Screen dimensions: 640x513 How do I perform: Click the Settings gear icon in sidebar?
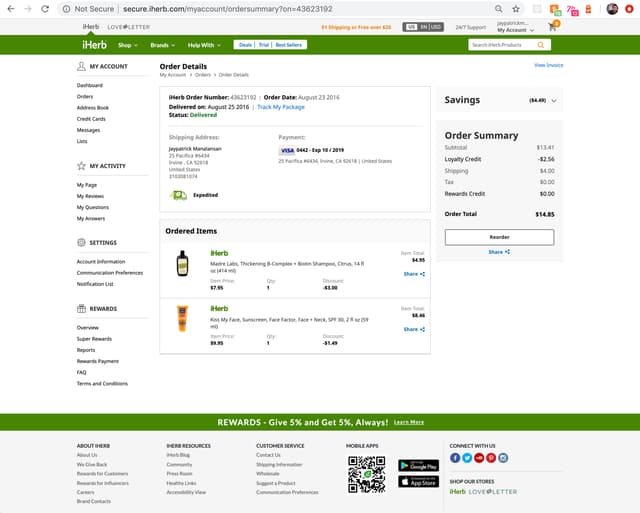(81, 242)
